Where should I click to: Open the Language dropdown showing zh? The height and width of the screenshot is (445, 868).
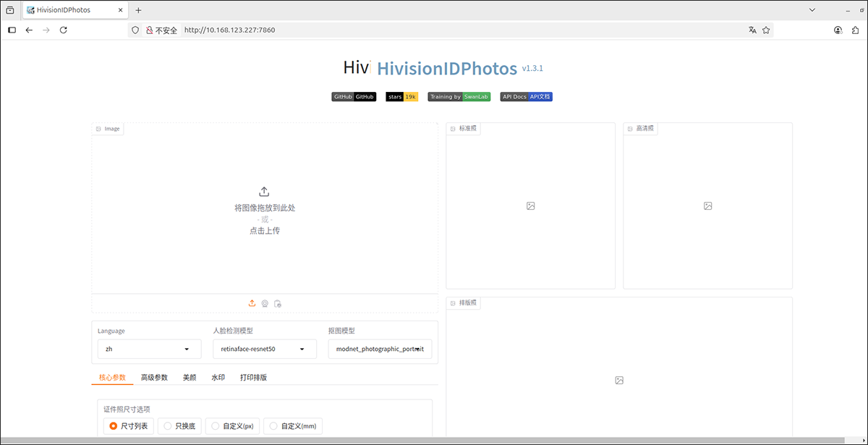pyautogui.click(x=150, y=349)
